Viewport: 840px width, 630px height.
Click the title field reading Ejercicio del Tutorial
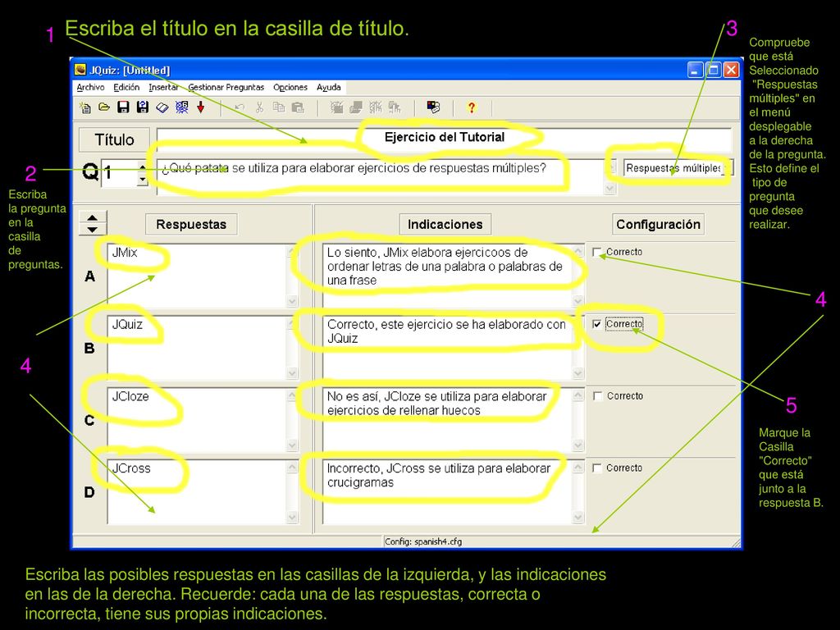pyautogui.click(x=444, y=138)
